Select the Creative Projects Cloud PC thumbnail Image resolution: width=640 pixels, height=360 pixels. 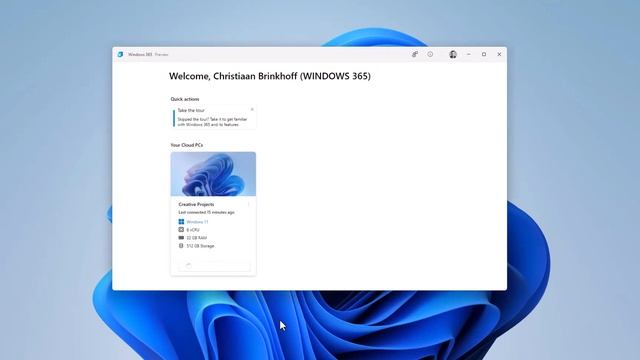(x=213, y=174)
